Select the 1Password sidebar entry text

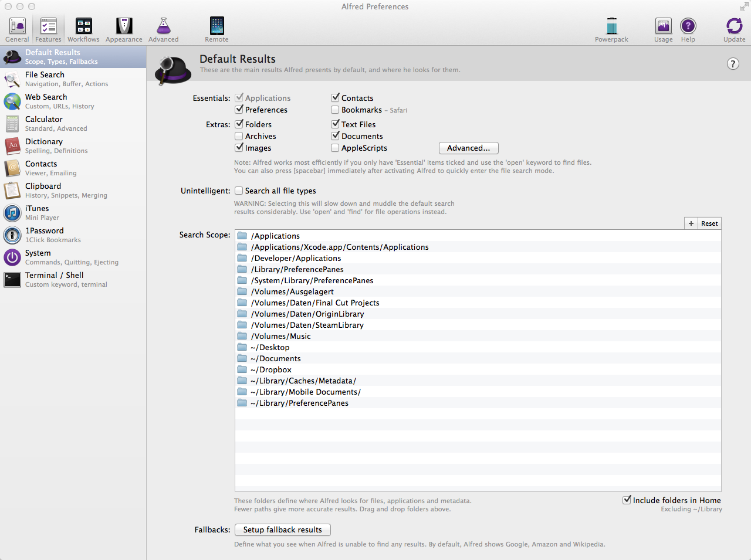tap(44, 230)
